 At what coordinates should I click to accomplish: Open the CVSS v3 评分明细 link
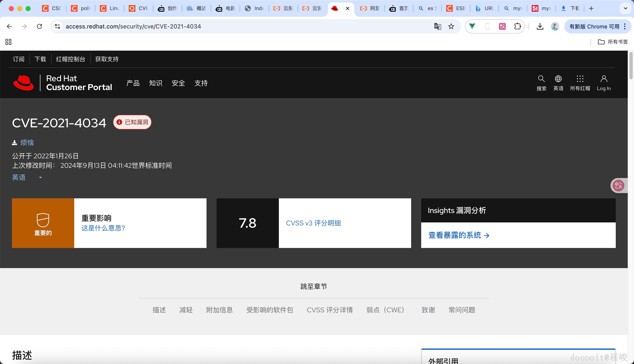coord(314,223)
